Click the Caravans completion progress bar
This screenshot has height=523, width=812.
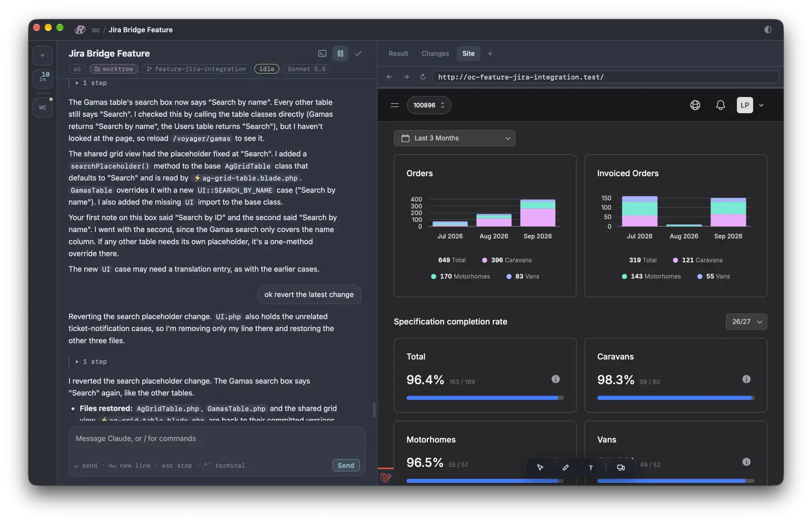click(x=676, y=398)
